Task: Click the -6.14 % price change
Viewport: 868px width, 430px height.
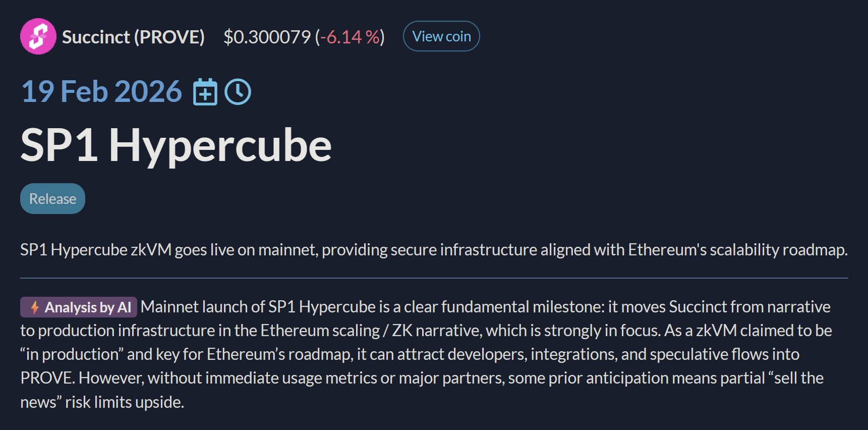Action: click(349, 37)
